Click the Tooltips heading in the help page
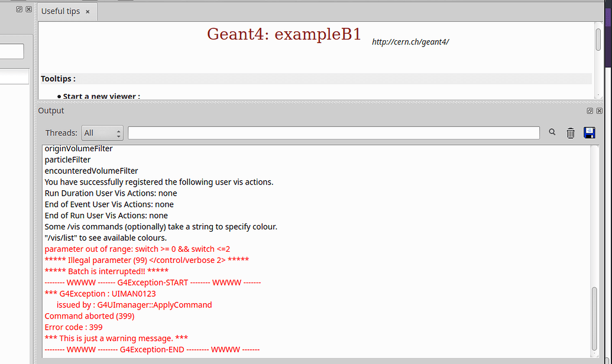 [x=57, y=79]
